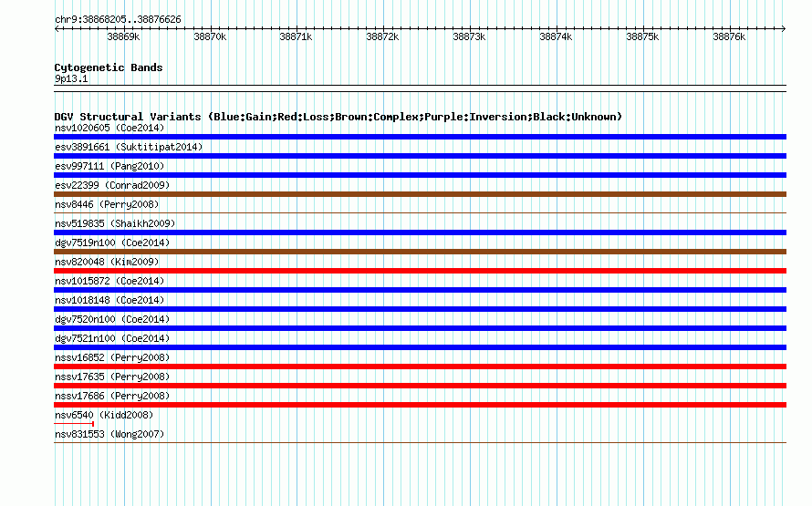The image size is (812, 506).
Task: Select the blue bar under nsv1015872
Action: tap(420, 290)
